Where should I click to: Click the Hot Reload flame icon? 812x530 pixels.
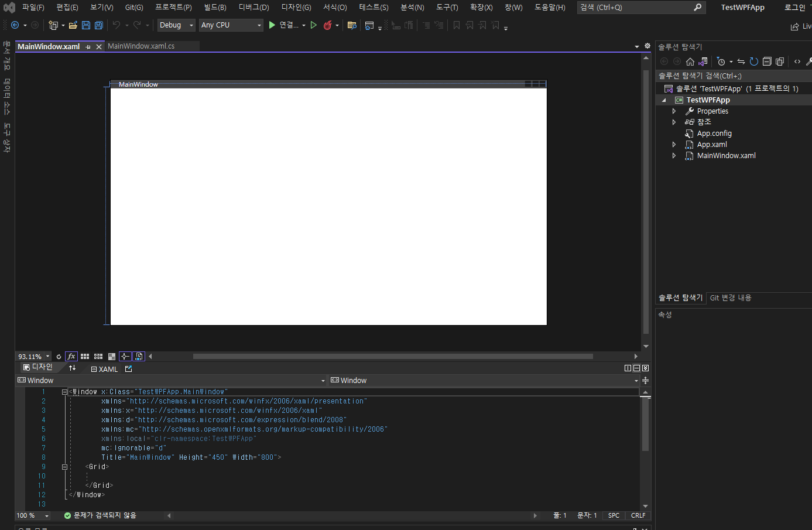328,25
